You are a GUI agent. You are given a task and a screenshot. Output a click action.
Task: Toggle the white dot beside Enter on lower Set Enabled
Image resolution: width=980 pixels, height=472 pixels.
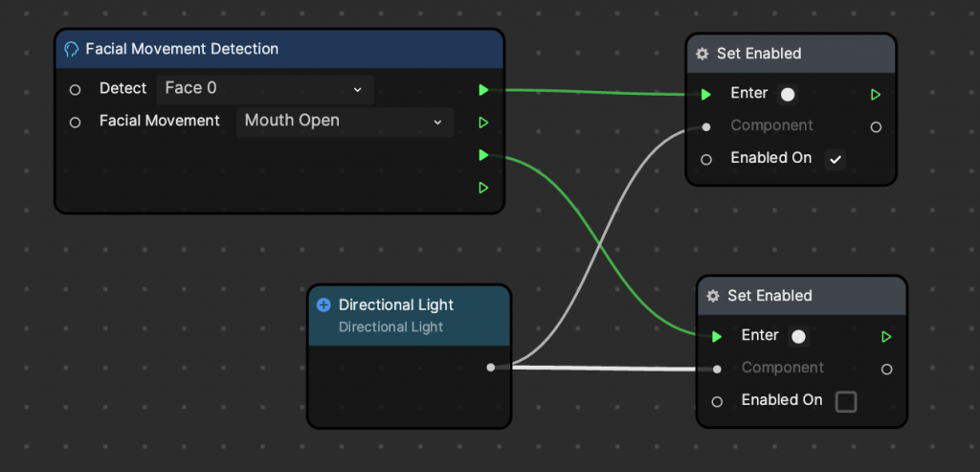point(798,337)
